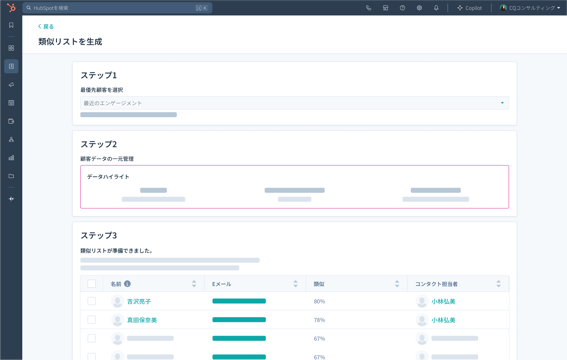
Task: Sort the table by Eメール column arrows
Action: [x=295, y=284]
